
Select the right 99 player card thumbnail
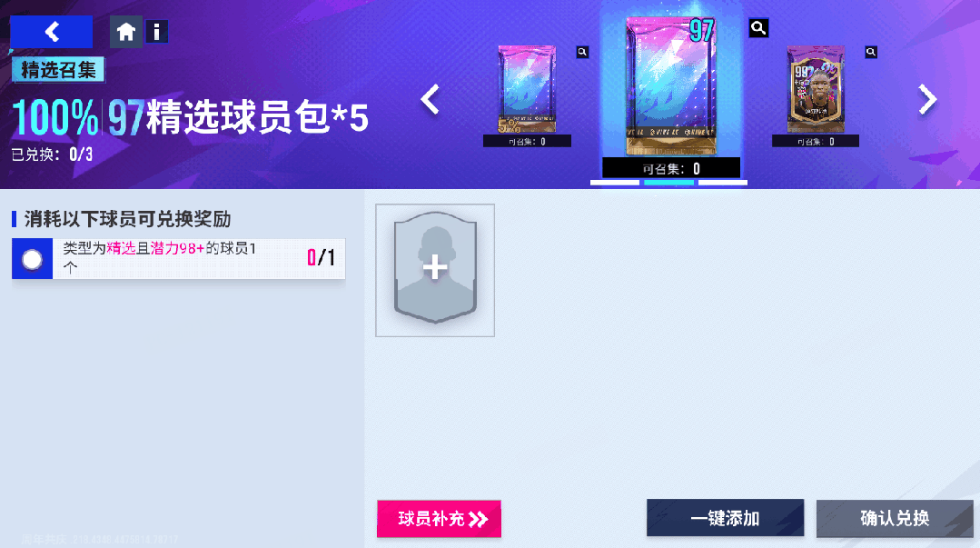click(816, 89)
